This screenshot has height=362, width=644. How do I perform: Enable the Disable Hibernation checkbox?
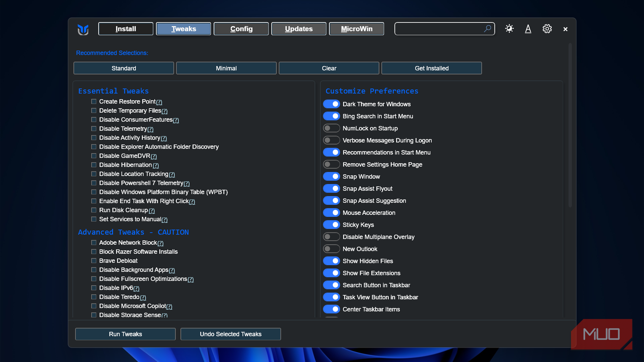(x=94, y=165)
